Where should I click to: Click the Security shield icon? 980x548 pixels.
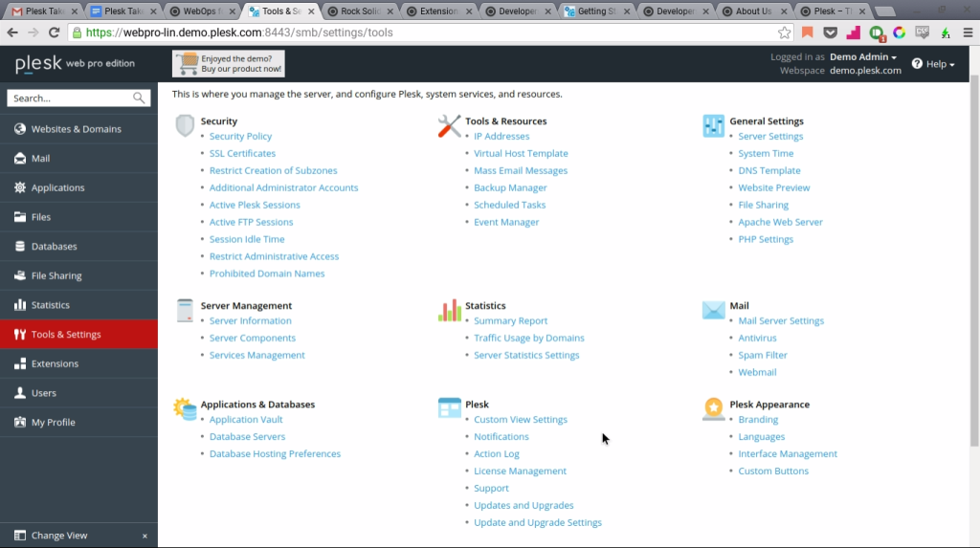pos(185,125)
